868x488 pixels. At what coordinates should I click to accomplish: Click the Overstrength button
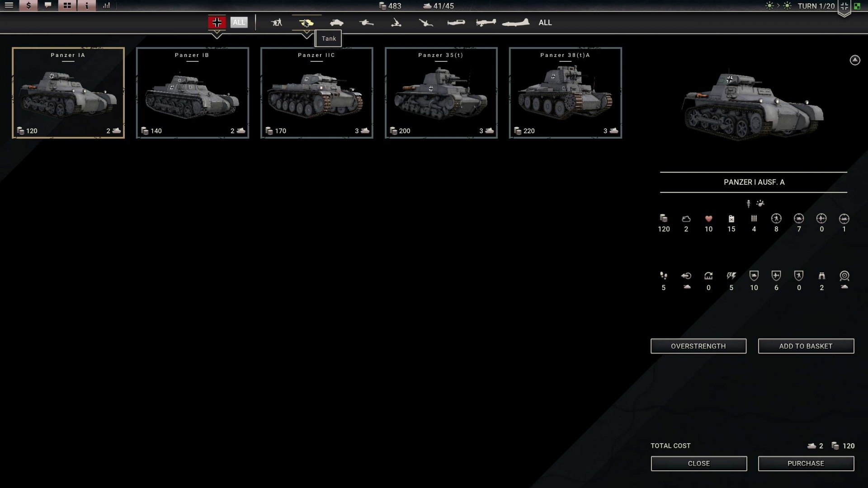[x=698, y=346]
